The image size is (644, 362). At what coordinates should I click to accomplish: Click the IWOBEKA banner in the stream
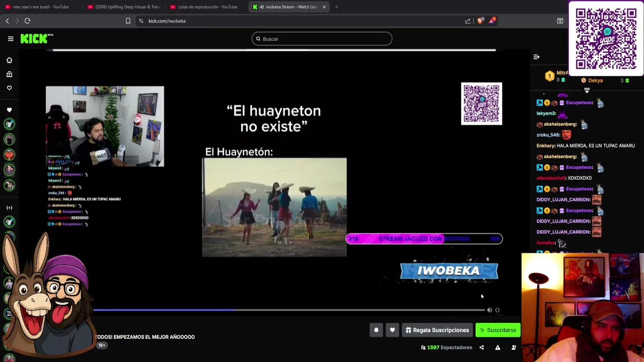point(449,270)
